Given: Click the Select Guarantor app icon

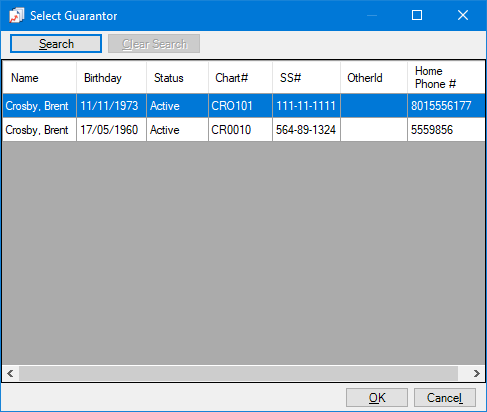Looking at the screenshot, I should click(x=16, y=15).
